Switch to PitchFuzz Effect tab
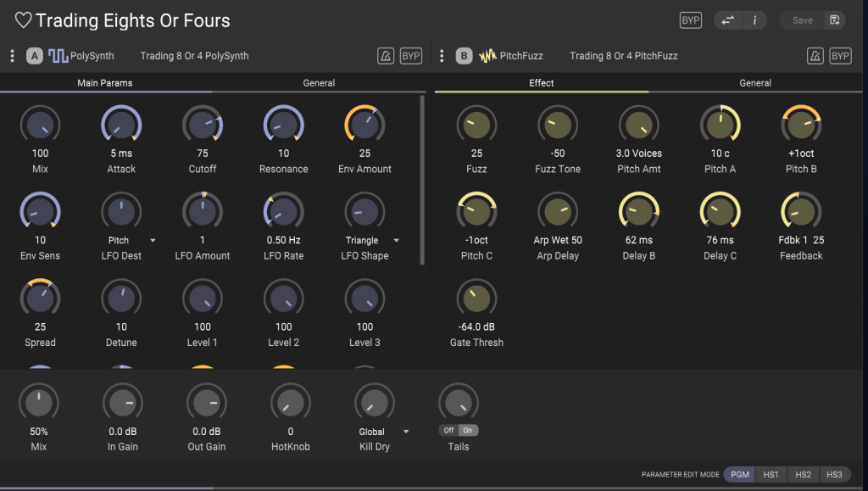The image size is (868, 491). [x=542, y=83]
